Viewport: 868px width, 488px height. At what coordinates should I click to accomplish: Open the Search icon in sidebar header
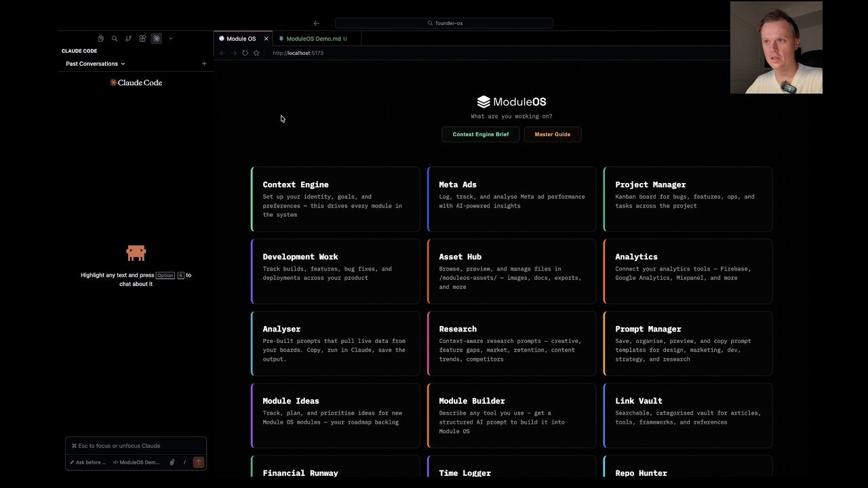pyautogui.click(x=115, y=39)
